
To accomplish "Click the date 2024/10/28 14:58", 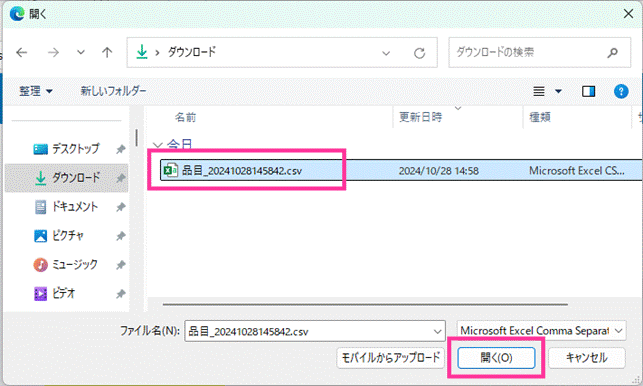I will (439, 171).
